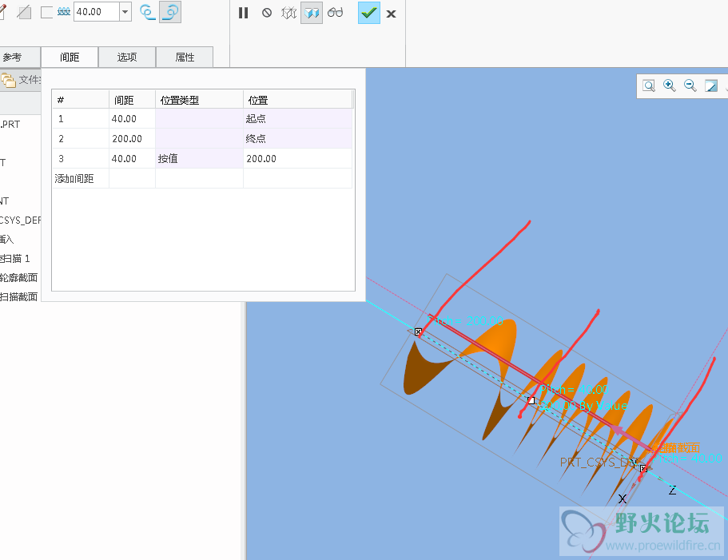Click the Pitch = 200.00 label in the viewport
Screen dimensions: 728x560
pyautogui.click(x=465, y=320)
